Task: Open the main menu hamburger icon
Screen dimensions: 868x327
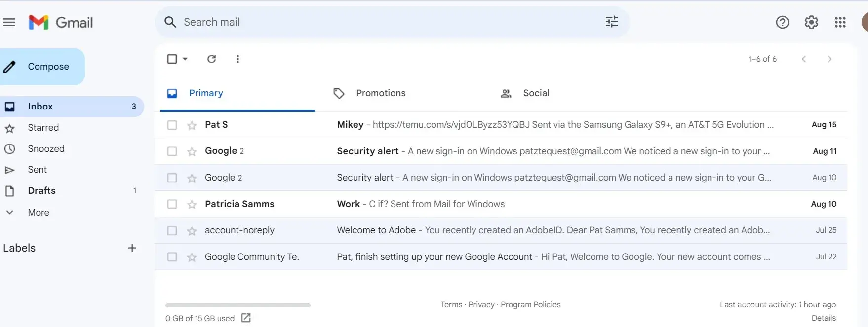Action: [9, 22]
